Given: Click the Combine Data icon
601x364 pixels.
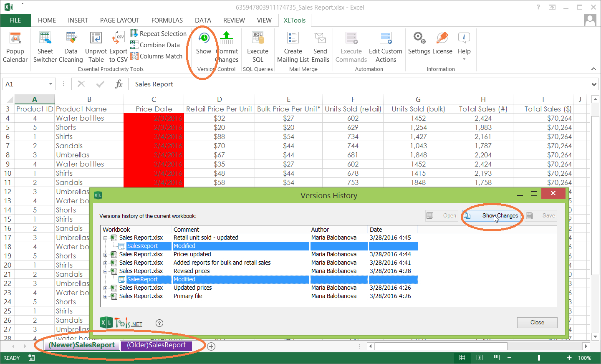Looking at the screenshot, I should pos(134,45).
